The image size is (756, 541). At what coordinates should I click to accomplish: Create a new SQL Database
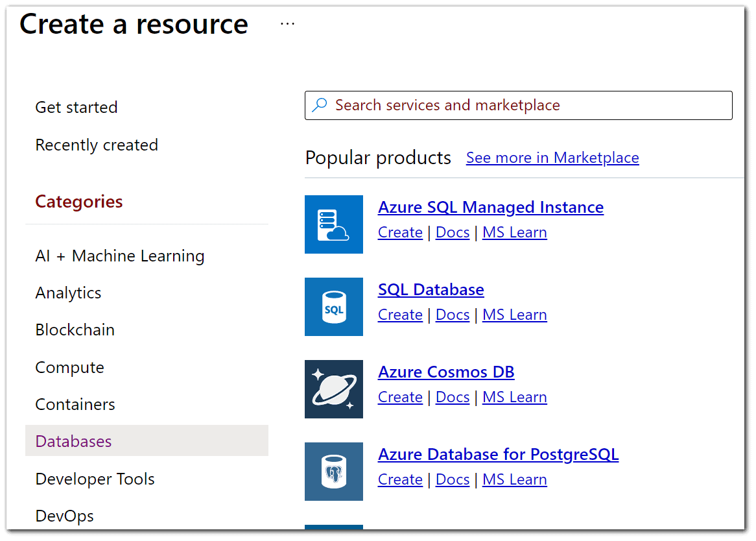tap(399, 315)
